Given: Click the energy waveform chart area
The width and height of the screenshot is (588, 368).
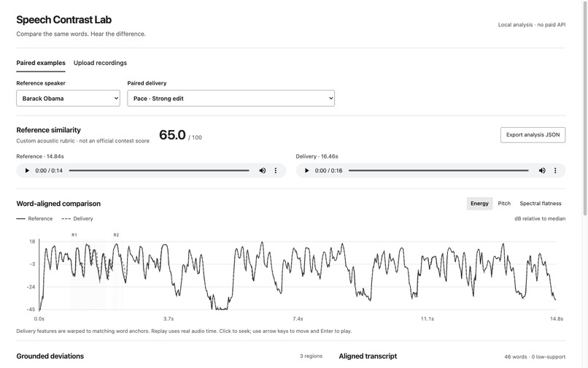Looking at the screenshot, I should tap(298, 275).
